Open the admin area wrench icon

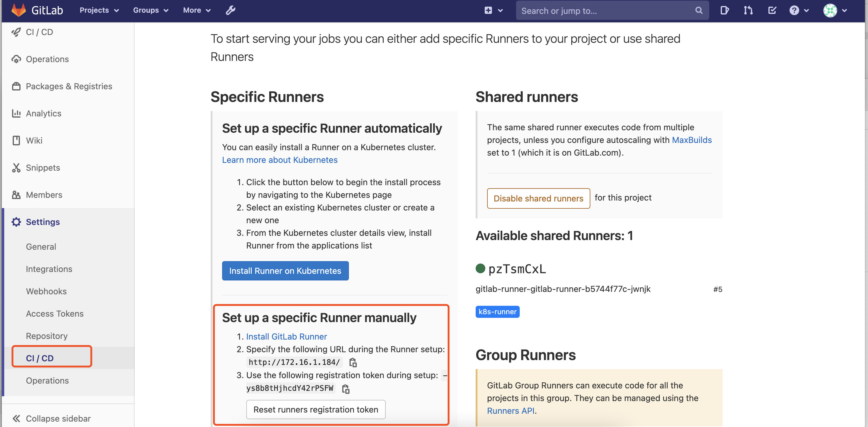click(x=231, y=10)
